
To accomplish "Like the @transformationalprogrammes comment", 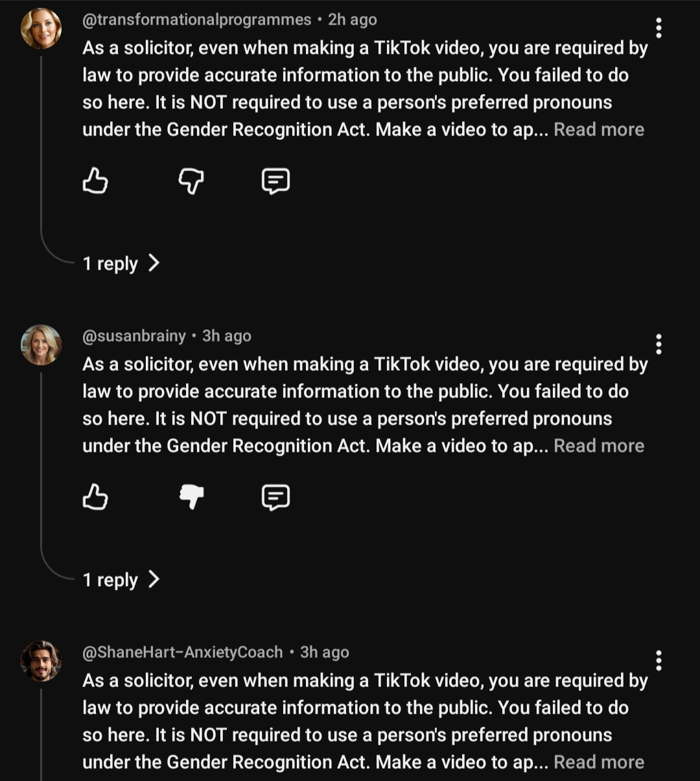I will point(95,181).
